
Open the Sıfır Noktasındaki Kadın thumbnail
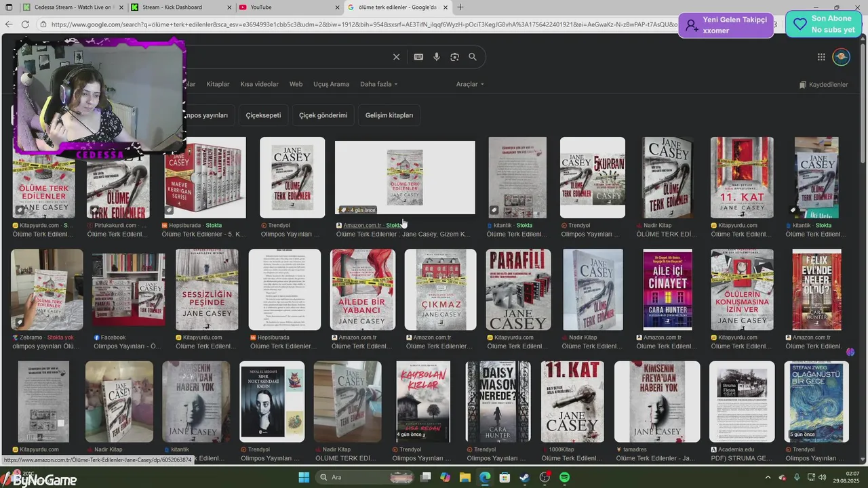click(x=272, y=402)
